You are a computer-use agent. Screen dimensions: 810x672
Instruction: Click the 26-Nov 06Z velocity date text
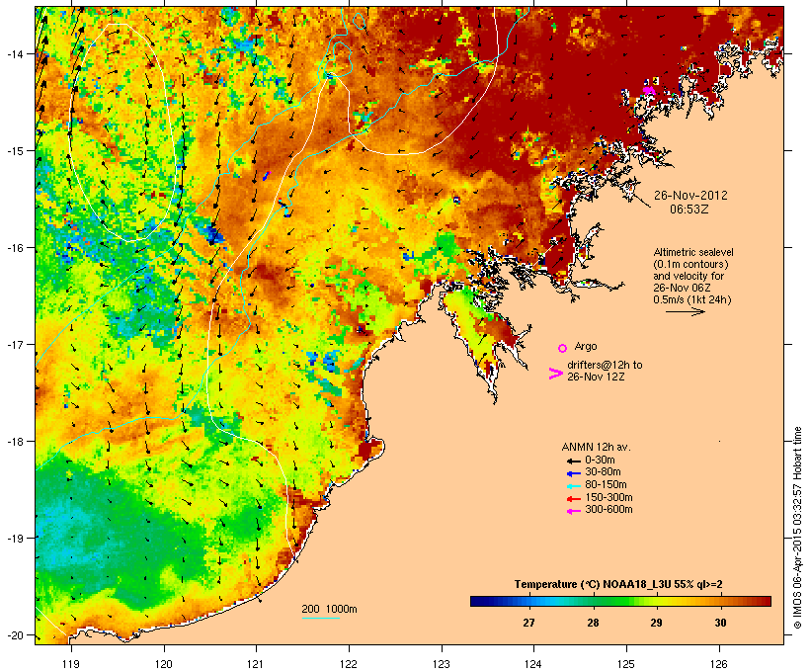(682, 288)
